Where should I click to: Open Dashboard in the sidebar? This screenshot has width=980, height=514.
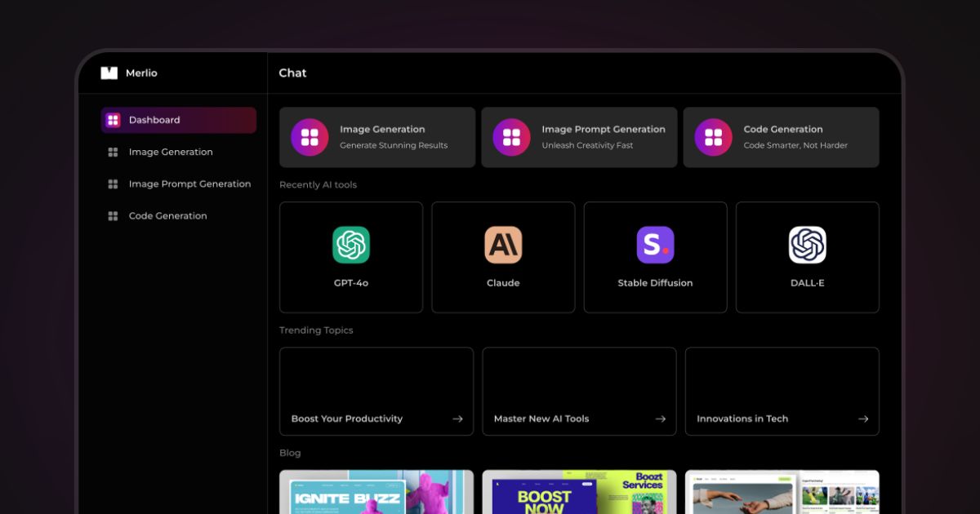click(179, 120)
